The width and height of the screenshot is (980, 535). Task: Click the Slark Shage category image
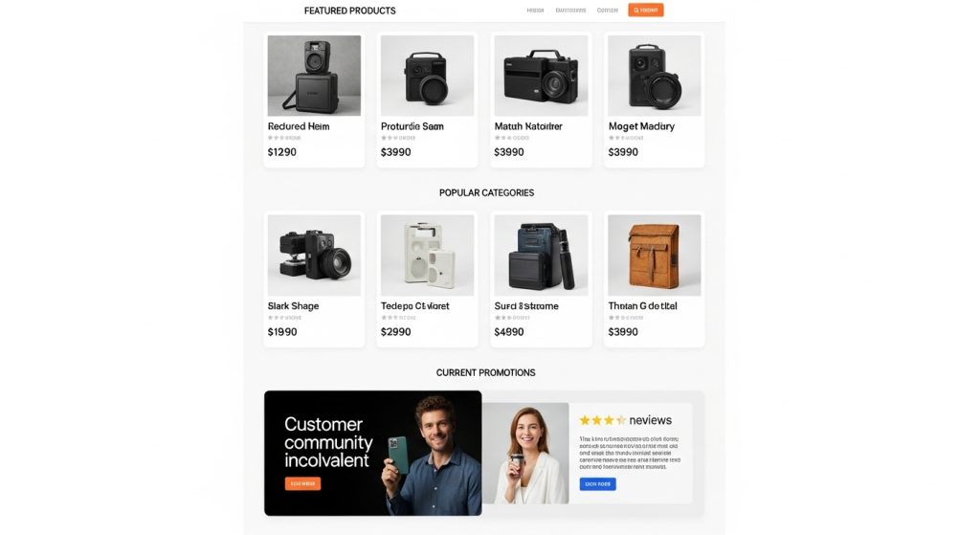coord(314,255)
